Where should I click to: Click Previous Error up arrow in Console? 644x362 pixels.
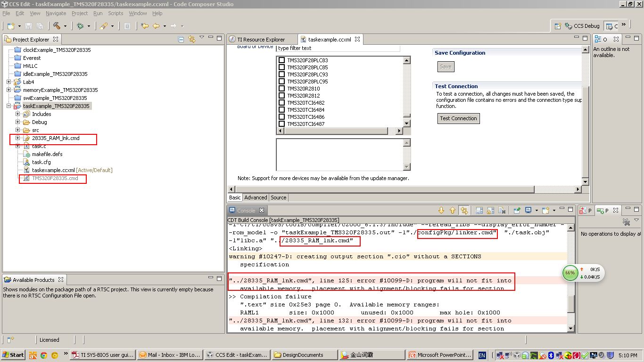[x=453, y=210]
